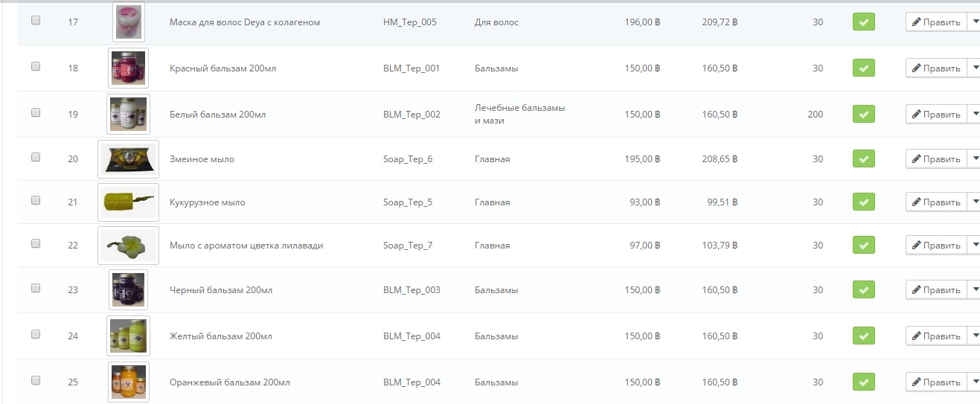Check the box for product ID 25
The height and width of the screenshot is (404, 980).
point(36,380)
